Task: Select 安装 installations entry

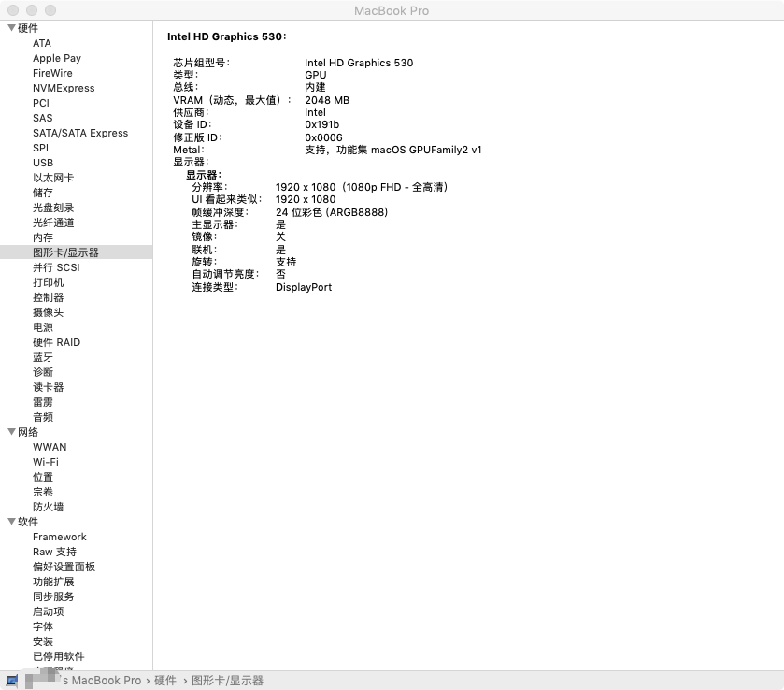Action: (43, 641)
